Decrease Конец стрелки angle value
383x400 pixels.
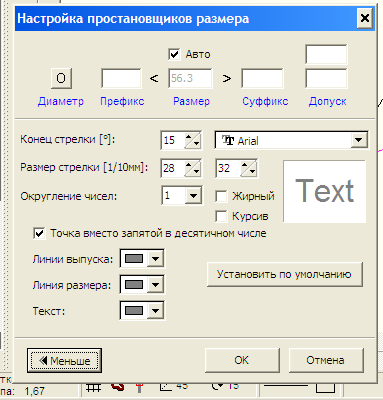coord(196,144)
